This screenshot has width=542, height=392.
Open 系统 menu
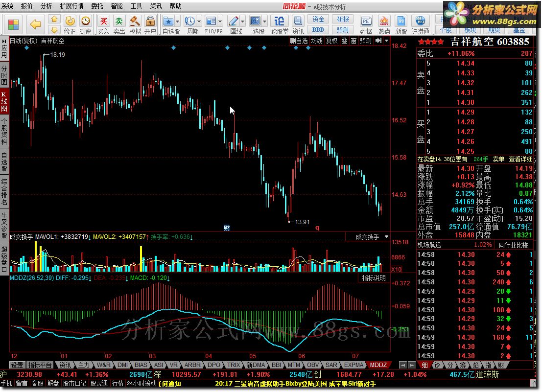click(7, 6)
